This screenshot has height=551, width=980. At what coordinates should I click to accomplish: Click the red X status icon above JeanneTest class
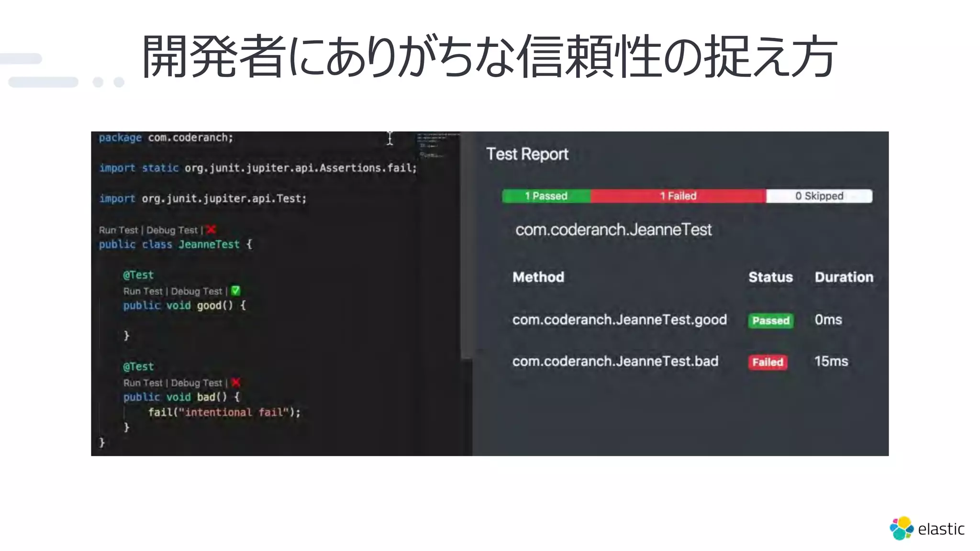[x=211, y=230]
